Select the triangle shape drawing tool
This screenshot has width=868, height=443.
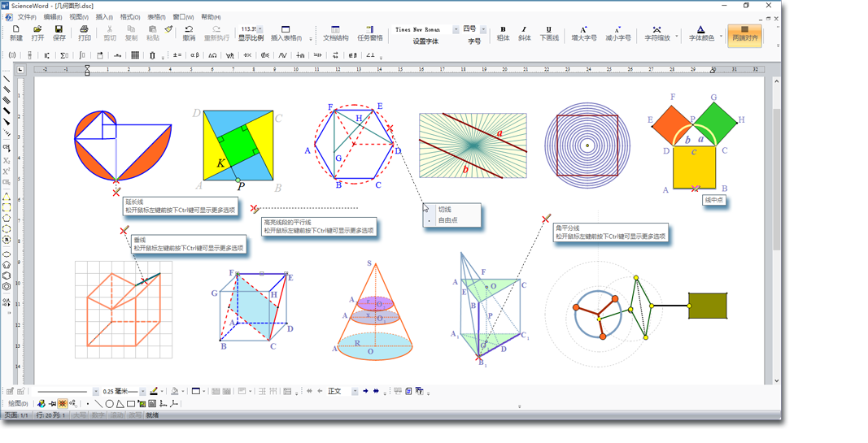click(x=120, y=403)
